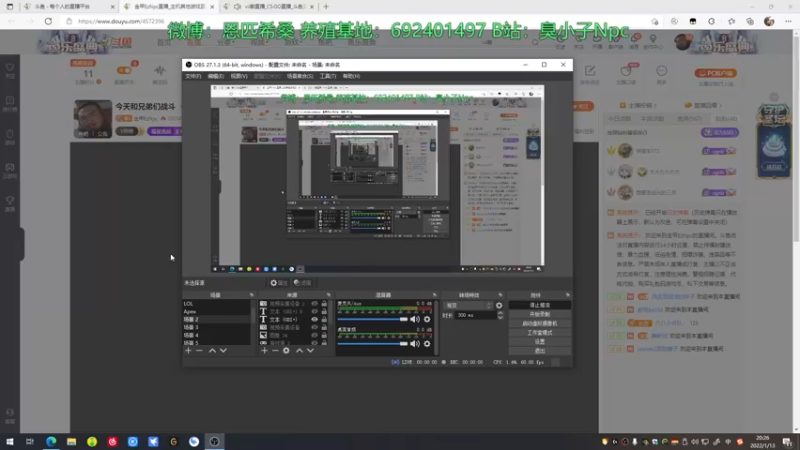Image resolution: width=800 pixels, height=450 pixels.
Task: Open source Properties button below preview
Action: click(x=280, y=283)
